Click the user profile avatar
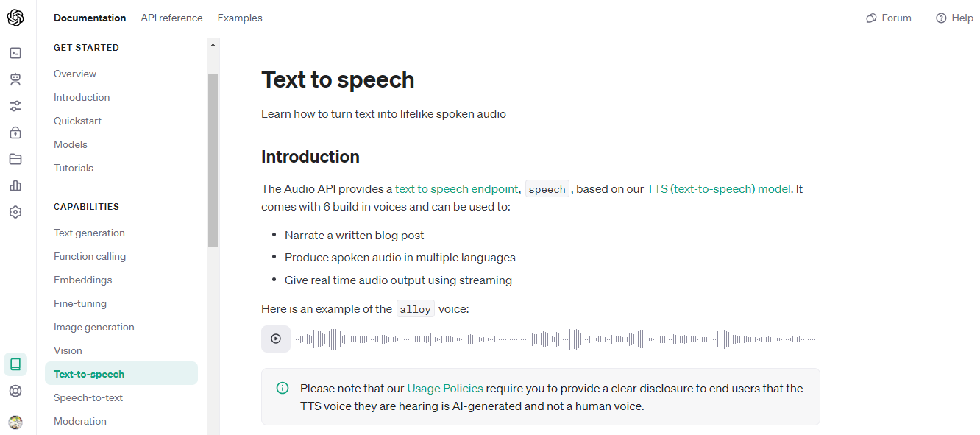Viewport: 980px width, 435px height. [15, 422]
